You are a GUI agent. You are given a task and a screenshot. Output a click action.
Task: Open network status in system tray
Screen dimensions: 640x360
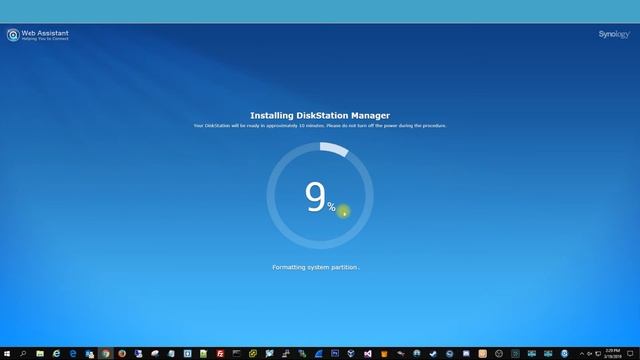[x=598, y=354]
